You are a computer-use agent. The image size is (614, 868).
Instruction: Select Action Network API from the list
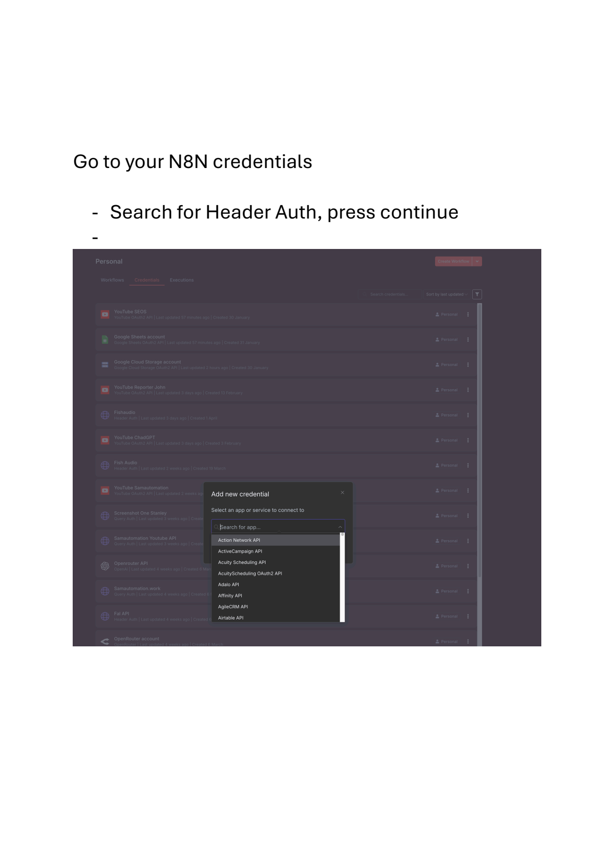pyautogui.click(x=239, y=540)
